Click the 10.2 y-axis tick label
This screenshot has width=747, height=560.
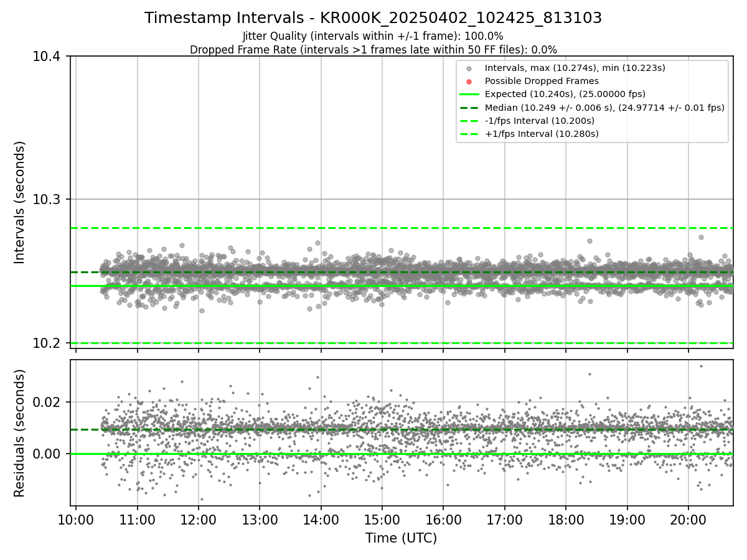tap(47, 343)
